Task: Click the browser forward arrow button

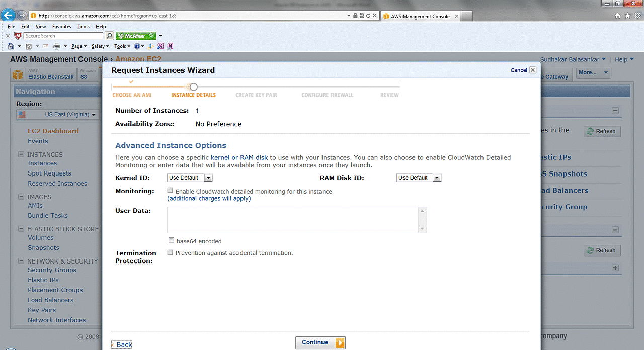Action: tap(22, 15)
